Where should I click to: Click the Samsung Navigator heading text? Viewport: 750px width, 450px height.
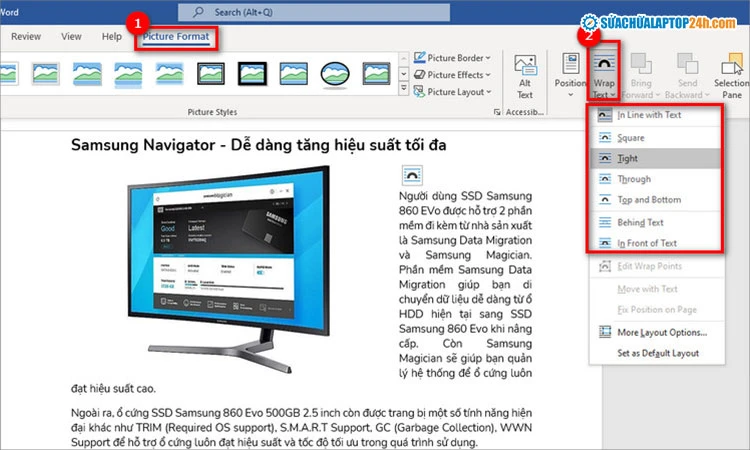point(258,145)
